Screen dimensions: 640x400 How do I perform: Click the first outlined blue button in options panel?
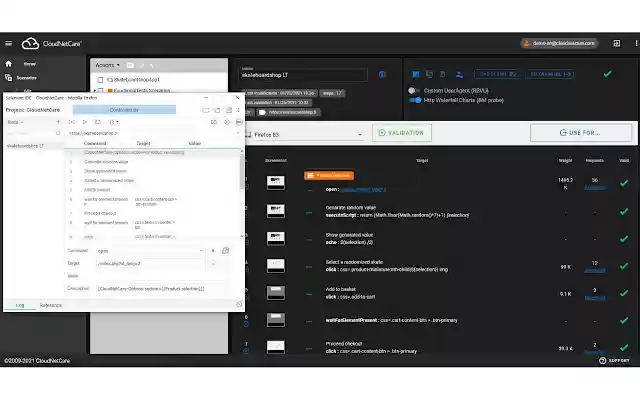[498, 74]
